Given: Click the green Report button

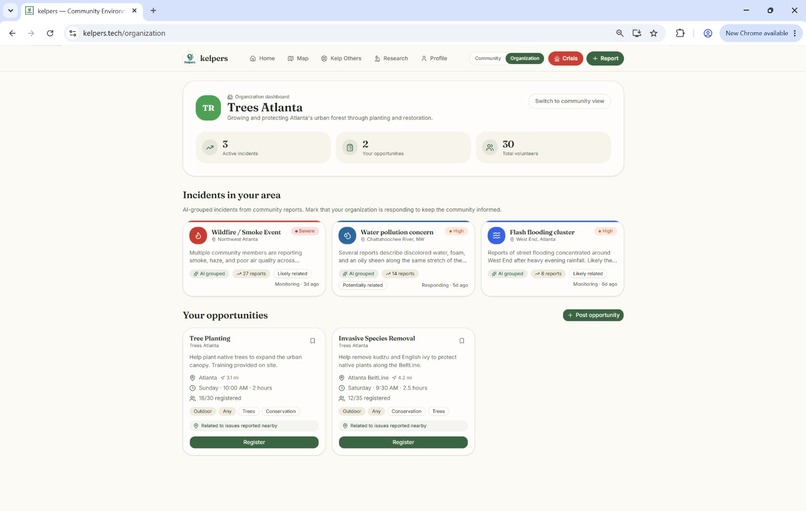Looking at the screenshot, I should [605, 59].
